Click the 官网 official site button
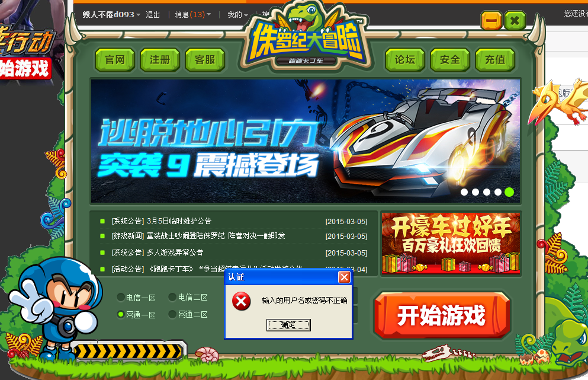 (x=115, y=60)
